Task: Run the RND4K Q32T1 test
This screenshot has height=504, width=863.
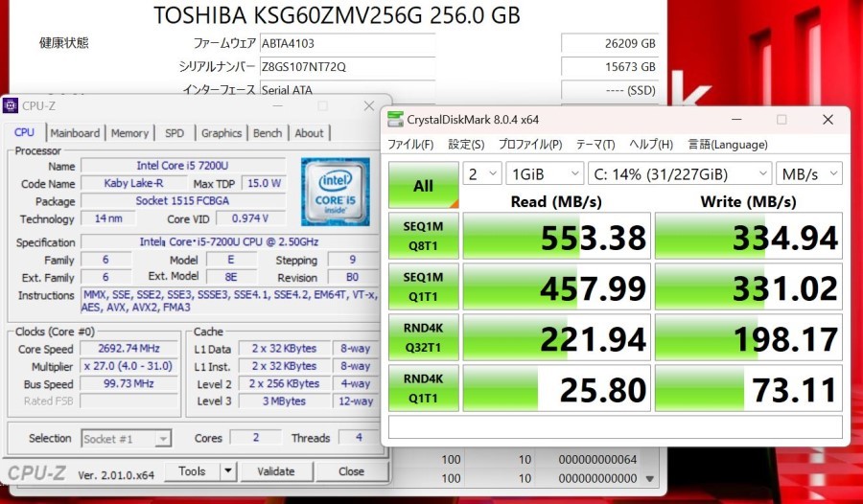Action: point(423,336)
